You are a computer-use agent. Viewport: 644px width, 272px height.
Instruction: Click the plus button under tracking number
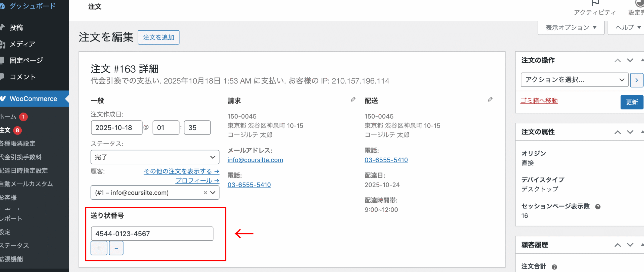click(x=99, y=248)
